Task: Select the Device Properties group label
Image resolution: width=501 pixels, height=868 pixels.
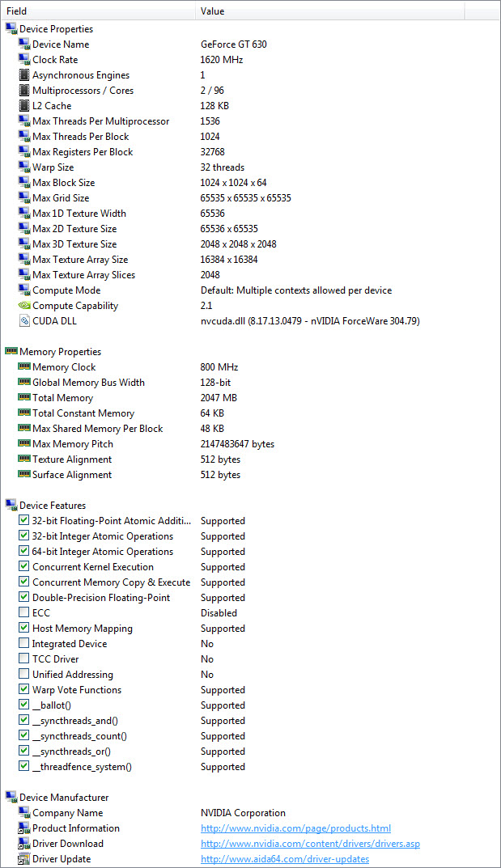Action: (57, 29)
